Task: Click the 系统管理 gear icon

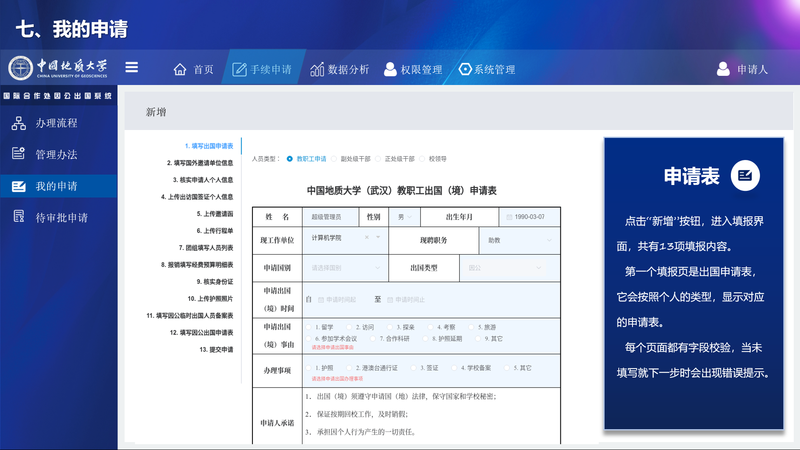Action: coord(465,70)
